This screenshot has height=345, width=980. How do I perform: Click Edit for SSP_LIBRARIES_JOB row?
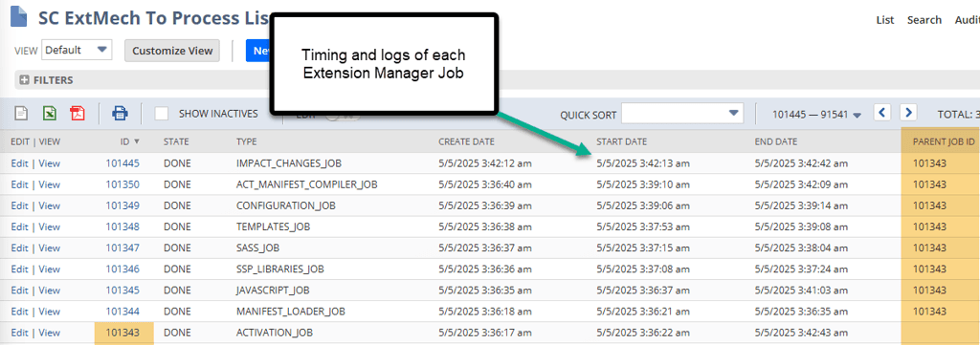[x=19, y=269]
